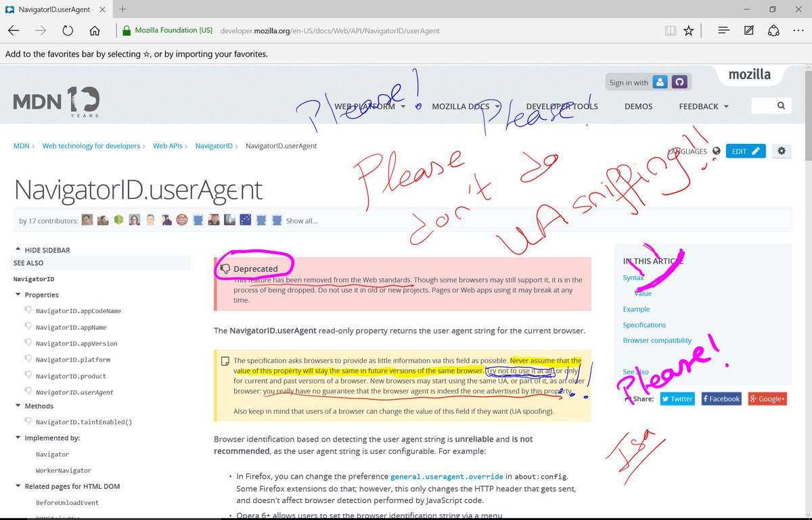
Task: Collapse the Properties section
Action: click(37, 295)
